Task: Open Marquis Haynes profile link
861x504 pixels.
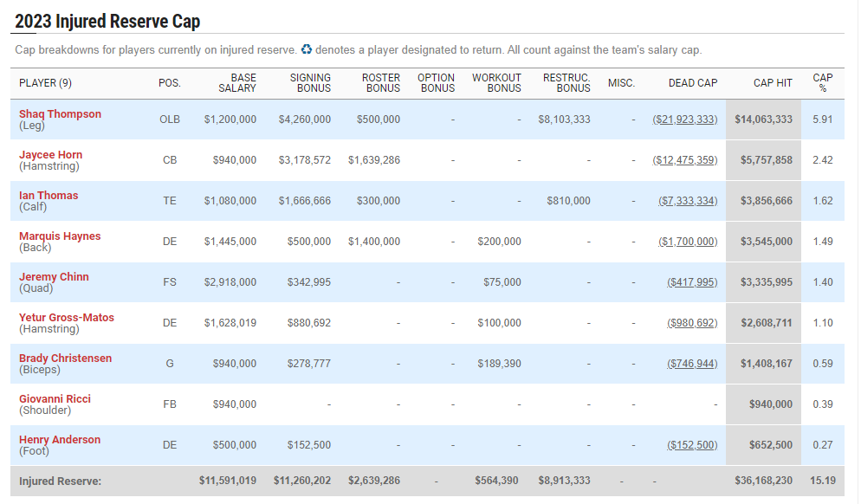Action: pyautogui.click(x=60, y=236)
